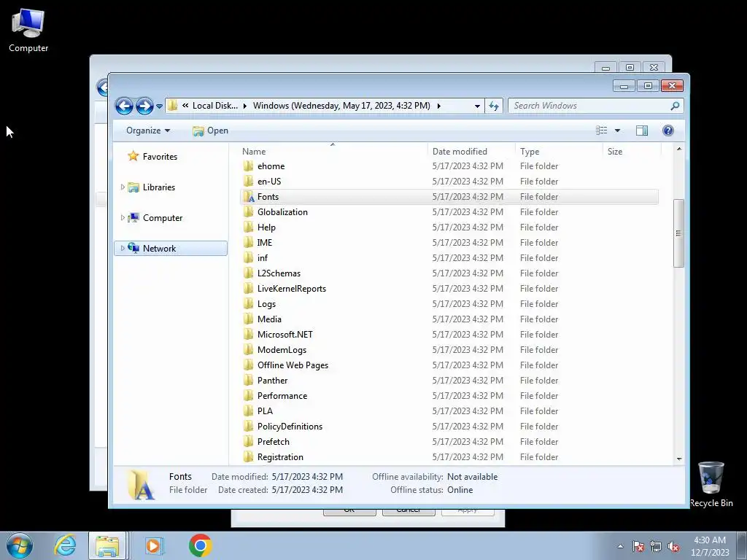
Task: Launch Google Chrome from taskbar
Action: click(x=200, y=545)
